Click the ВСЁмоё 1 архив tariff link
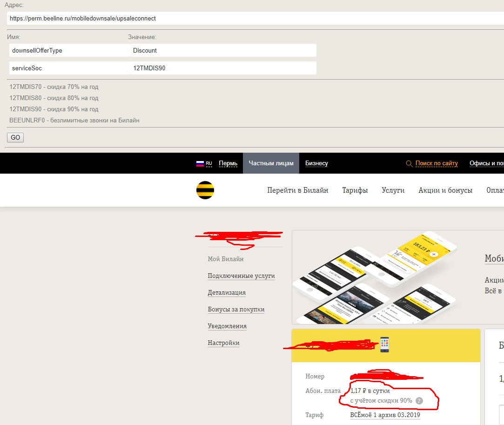This screenshot has width=504, height=425. click(x=385, y=415)
